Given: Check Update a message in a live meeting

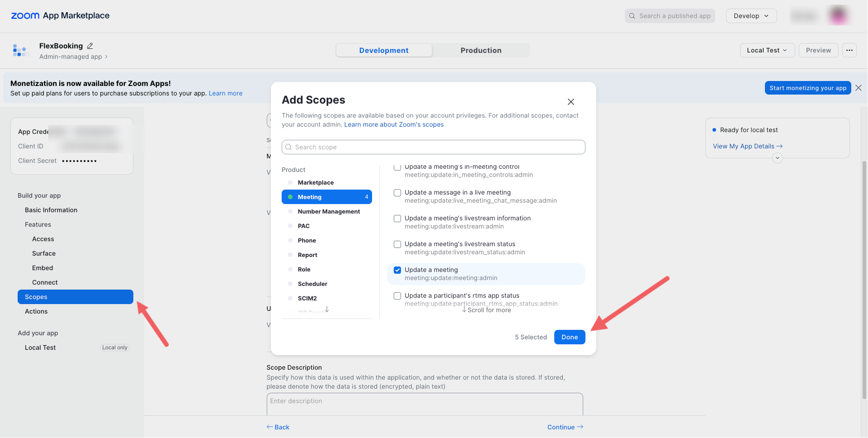Looking at the screenshot, I should [x=397, y=193].
